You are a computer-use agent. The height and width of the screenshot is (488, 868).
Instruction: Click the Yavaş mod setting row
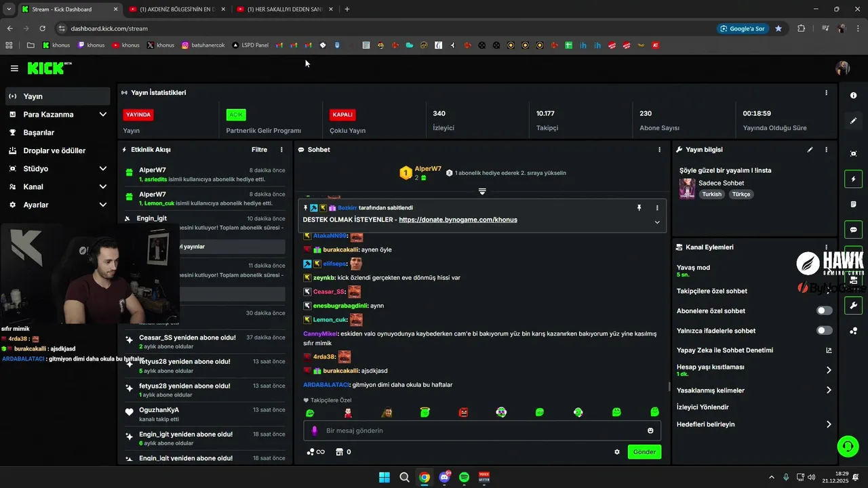[x=753, y=270]
